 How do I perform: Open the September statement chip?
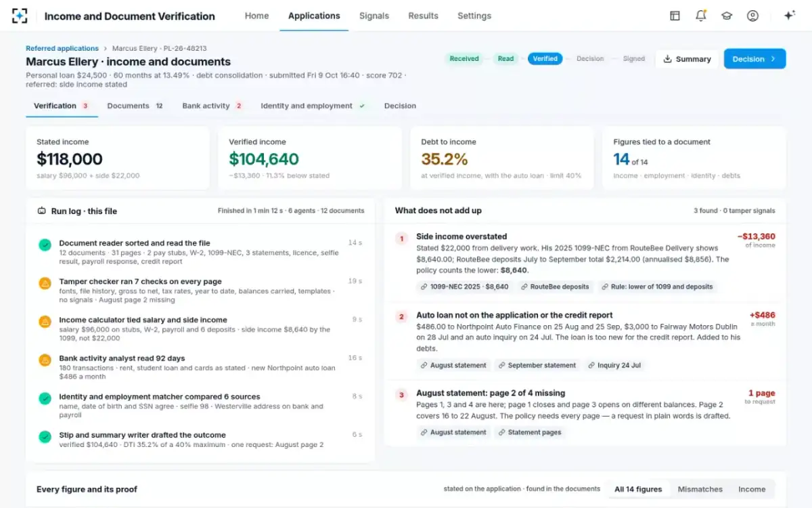coord(537,365)
